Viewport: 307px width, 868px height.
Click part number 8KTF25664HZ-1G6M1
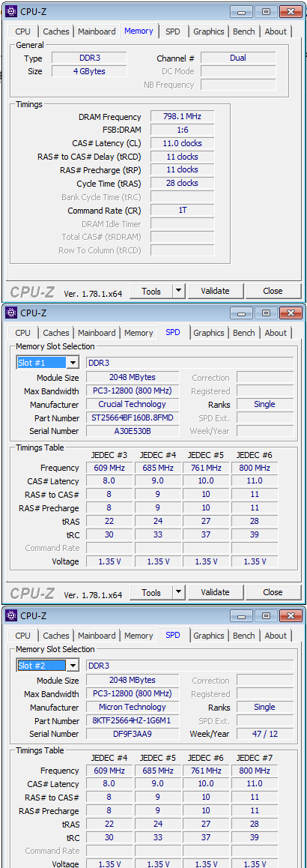[133, 721]
